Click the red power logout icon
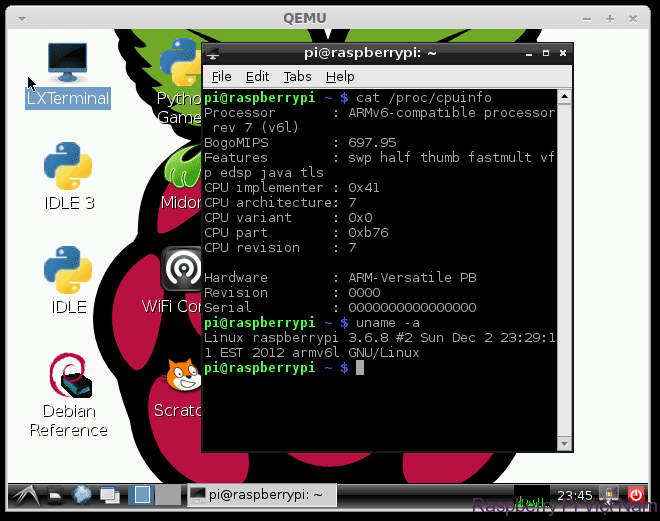This screenshot has height=521, width=660. (x=637, y=494)
